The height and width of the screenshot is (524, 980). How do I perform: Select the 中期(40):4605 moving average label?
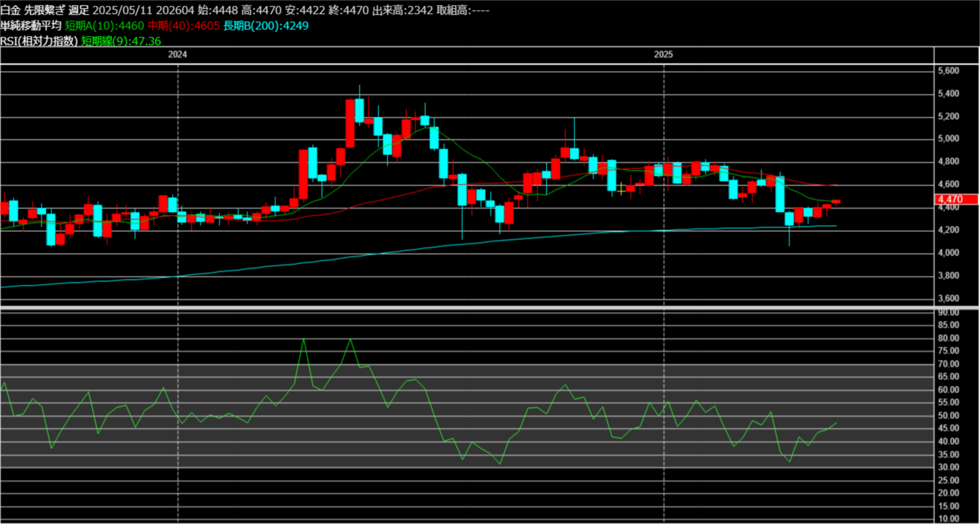click(184, 26)
